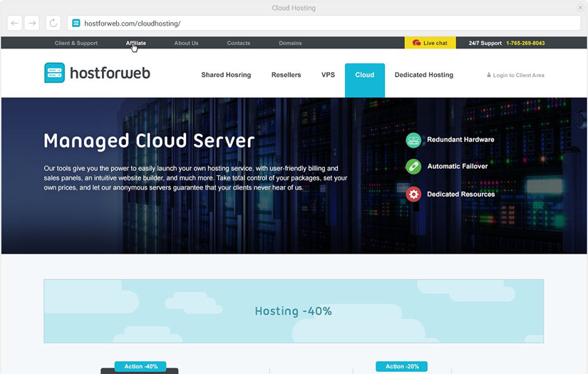Click the lock icon beside Login

pyautogui.click(x=489, y=75)
